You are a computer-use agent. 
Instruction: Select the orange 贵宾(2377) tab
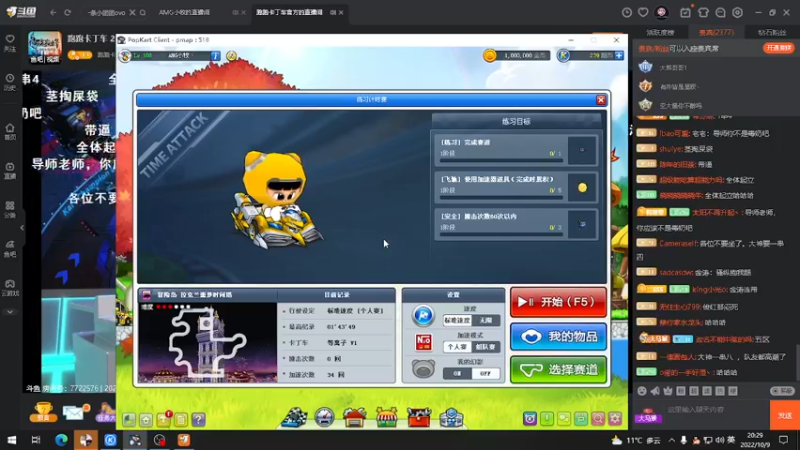point(716,32)
